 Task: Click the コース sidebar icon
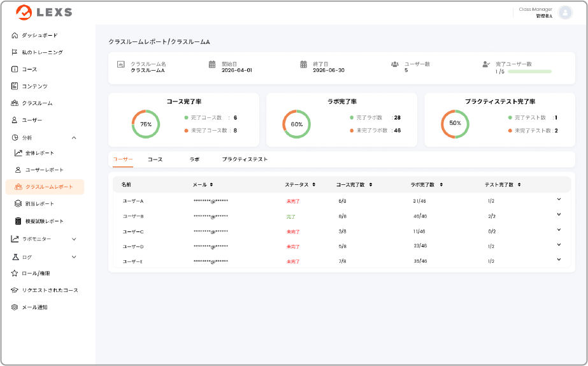[x=15, y=69]
